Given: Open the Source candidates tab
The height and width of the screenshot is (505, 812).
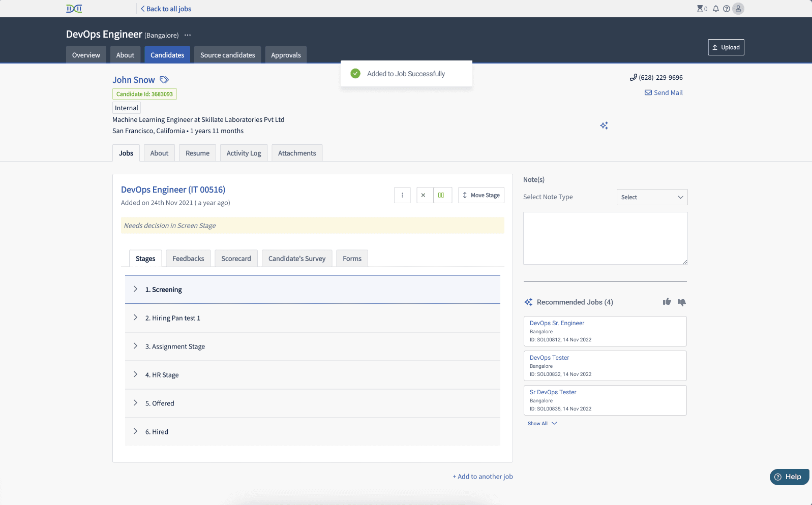Looking at the screenshot, I should coord(228,55).
